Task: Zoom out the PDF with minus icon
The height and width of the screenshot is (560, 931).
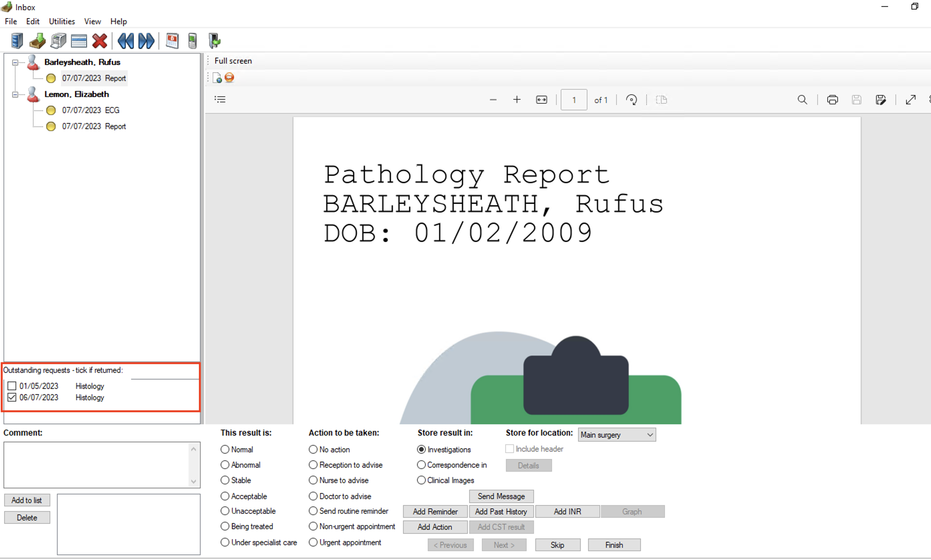Action: click(x=493, y=100)
